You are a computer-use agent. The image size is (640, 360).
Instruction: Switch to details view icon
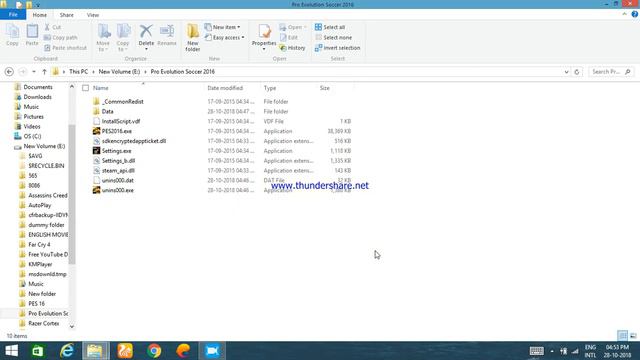coord(622,336)
